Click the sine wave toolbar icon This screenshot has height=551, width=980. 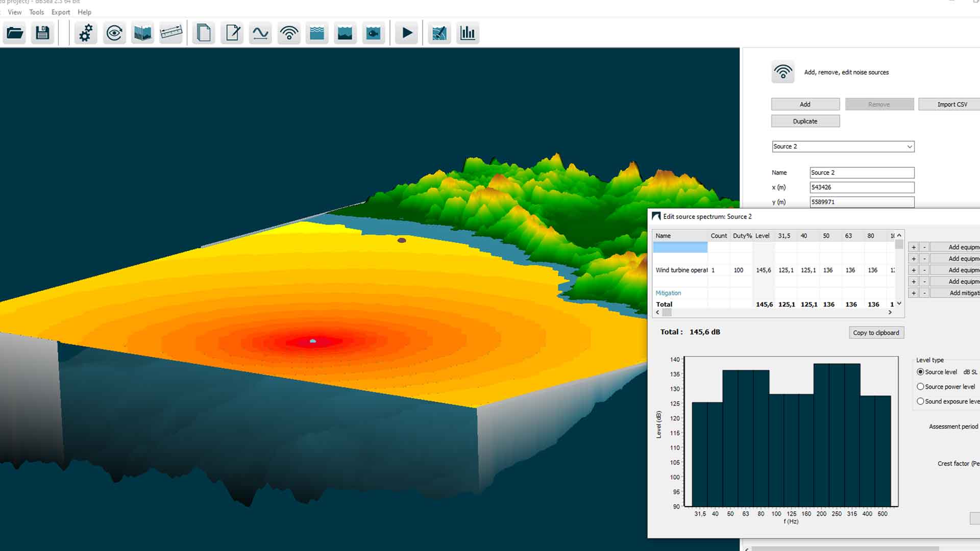pos(260,33)
